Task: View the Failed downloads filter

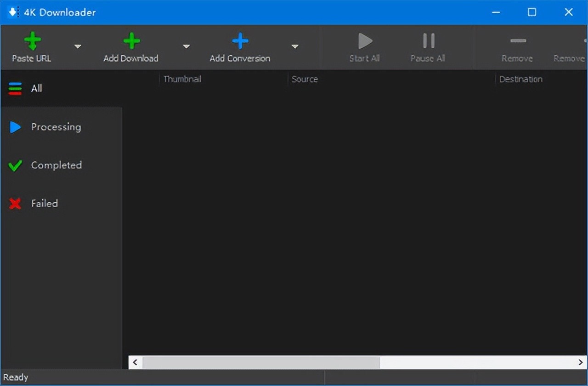Action: tap(44, 204)
